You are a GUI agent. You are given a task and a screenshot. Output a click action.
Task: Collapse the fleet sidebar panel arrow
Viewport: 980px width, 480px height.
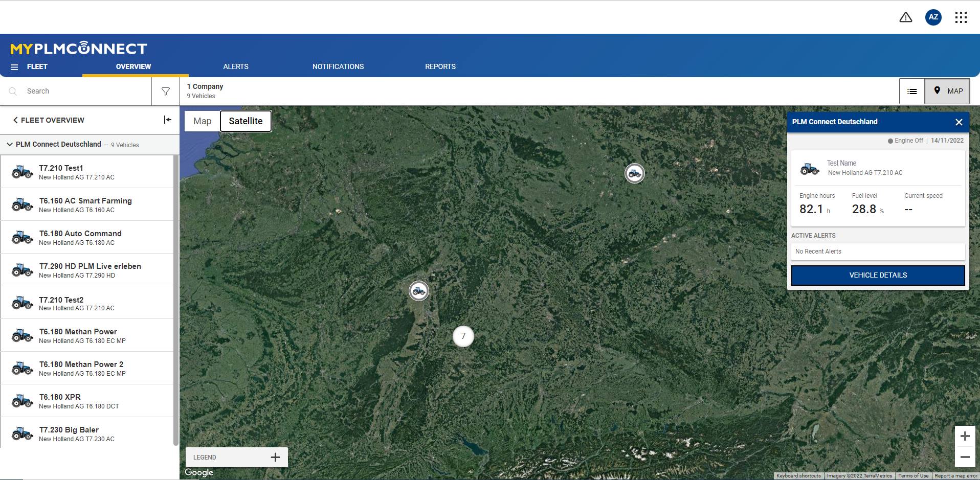167,120
